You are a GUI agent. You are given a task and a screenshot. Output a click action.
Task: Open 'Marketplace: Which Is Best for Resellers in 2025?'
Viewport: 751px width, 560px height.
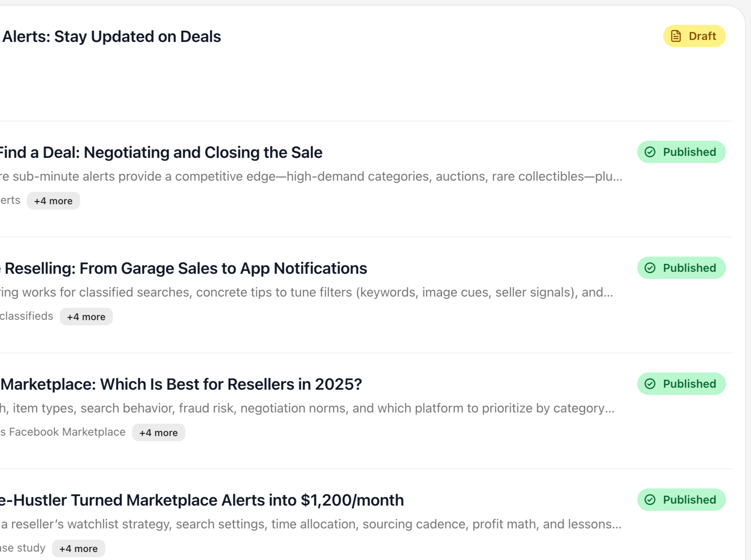click(x=180, y=384)
